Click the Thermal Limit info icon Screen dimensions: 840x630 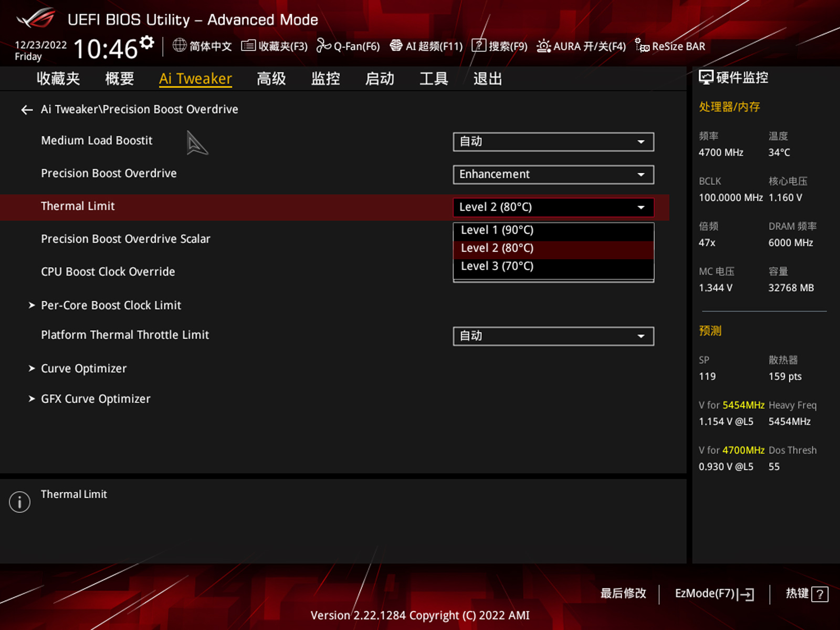pos(19,502)
